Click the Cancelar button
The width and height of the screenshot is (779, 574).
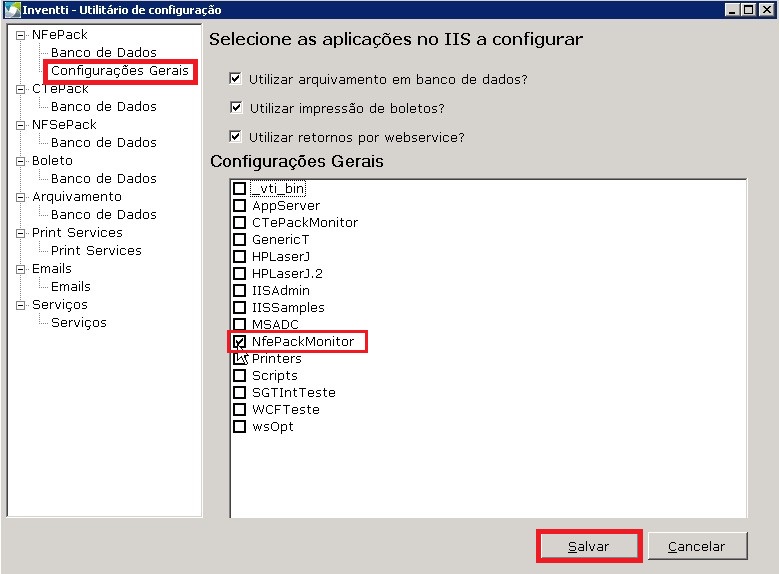[x=696, y=546]
